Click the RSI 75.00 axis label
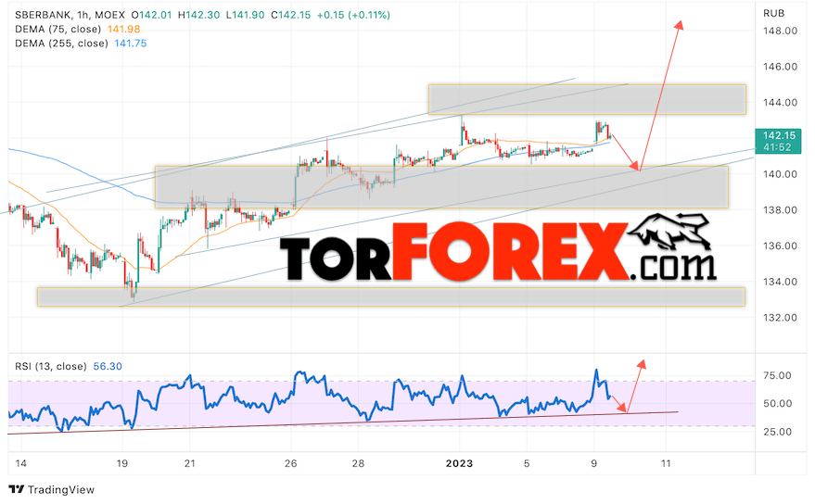 777,375
